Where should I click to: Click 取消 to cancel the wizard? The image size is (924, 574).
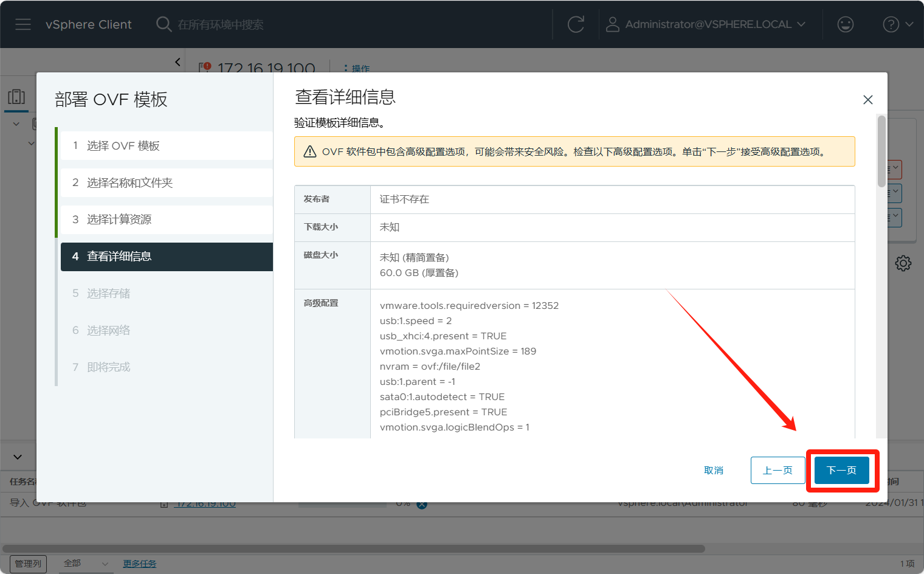click(714, 471)
